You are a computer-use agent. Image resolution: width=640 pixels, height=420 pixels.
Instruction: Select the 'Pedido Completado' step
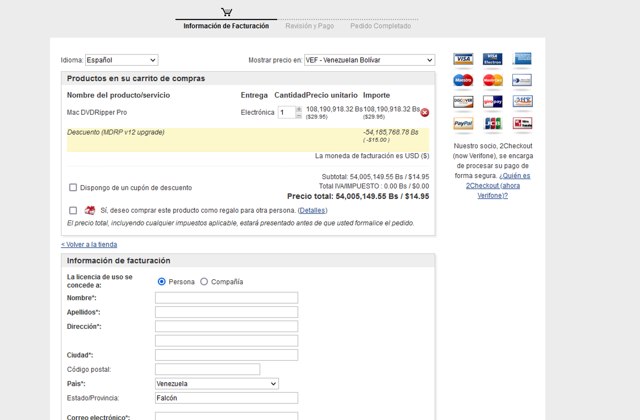(380, 26)
